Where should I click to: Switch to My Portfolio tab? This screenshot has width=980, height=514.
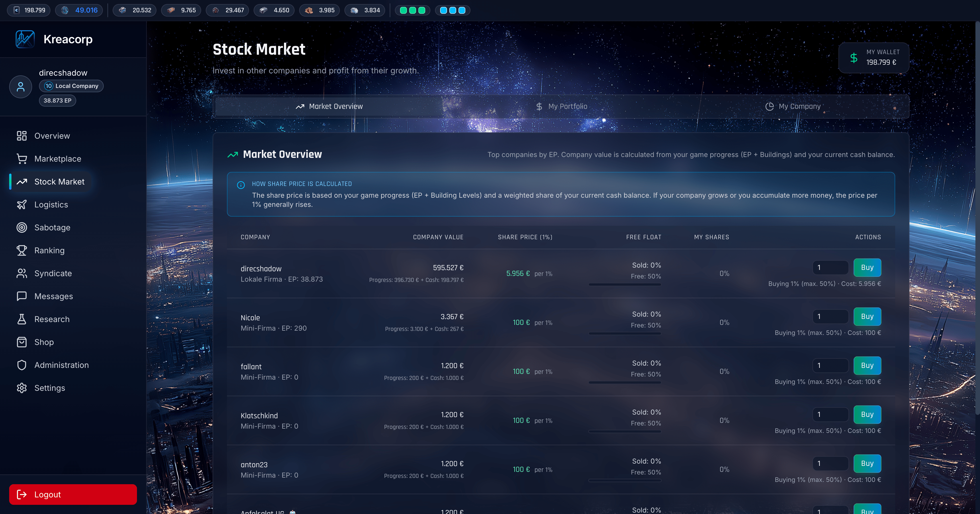click(561, 107)
